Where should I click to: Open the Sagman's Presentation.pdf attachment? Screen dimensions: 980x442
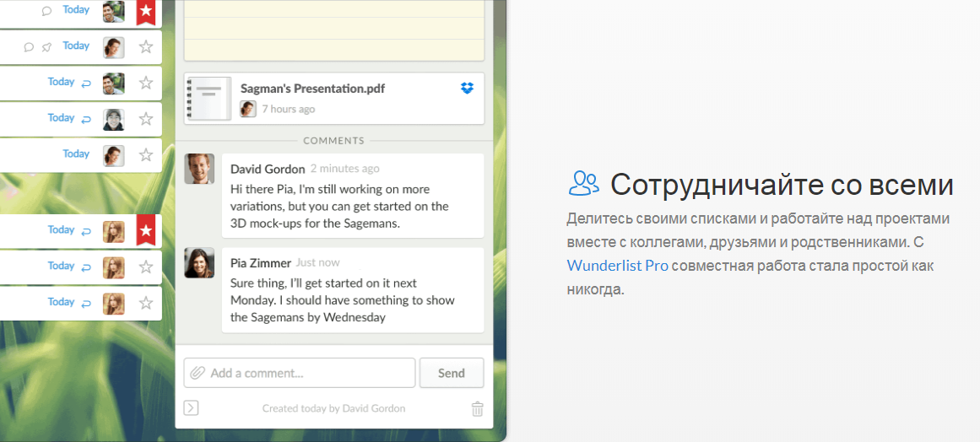coord(333,99)
